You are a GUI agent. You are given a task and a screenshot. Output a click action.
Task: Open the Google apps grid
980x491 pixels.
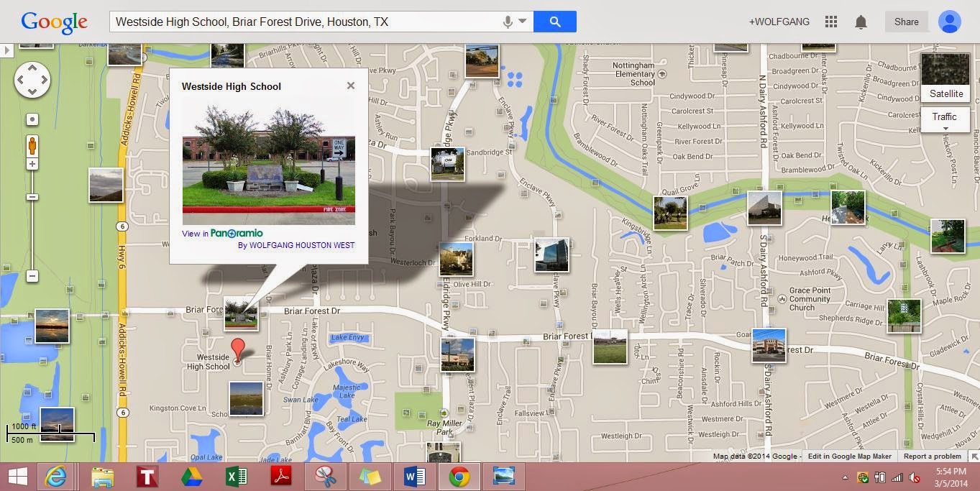click(x=830, y=22)
